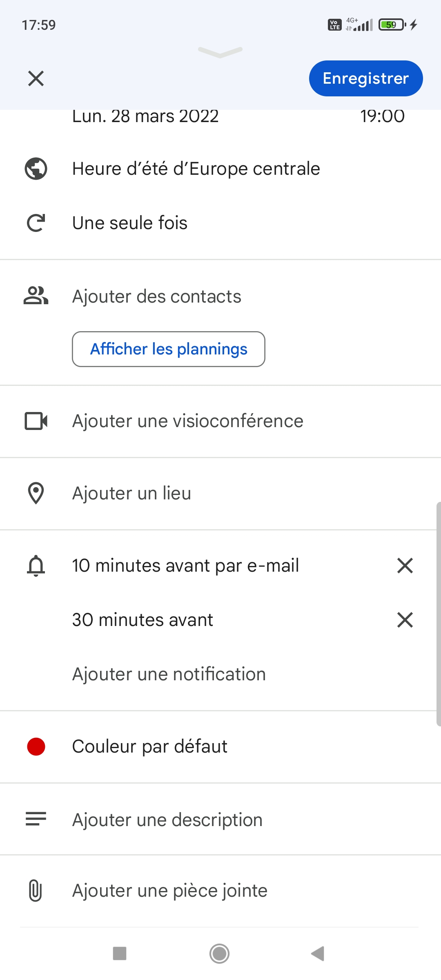The image size is (441, 980).
Task: Close the event editor with the X icon
Action: (36, 78)
